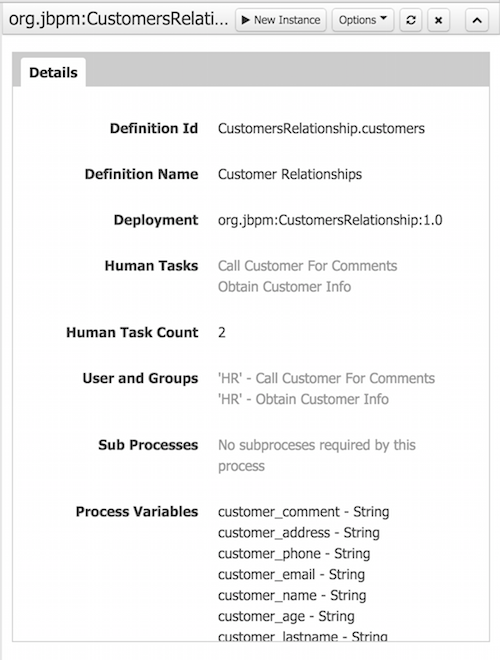Open the Options dropdown menu
Viewport: 500px width, 660px height.
(x=363, y=20)
